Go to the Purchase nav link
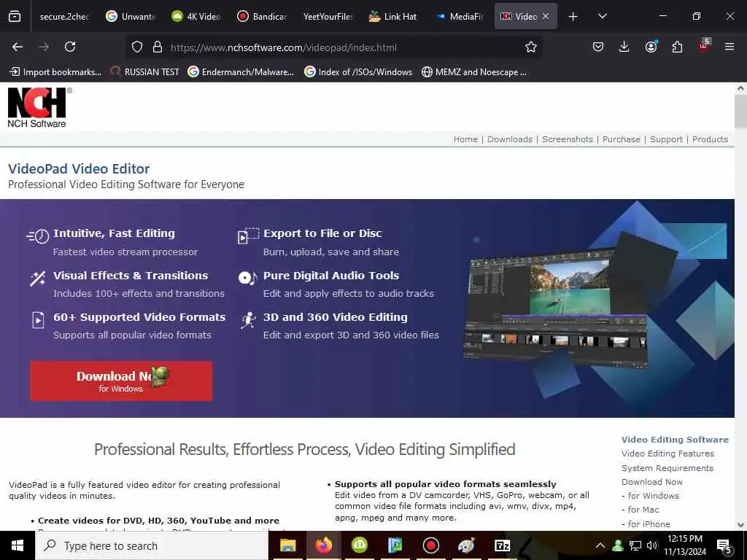The width and height of the screenshot is (747, 560). click(x=622, y=139)
